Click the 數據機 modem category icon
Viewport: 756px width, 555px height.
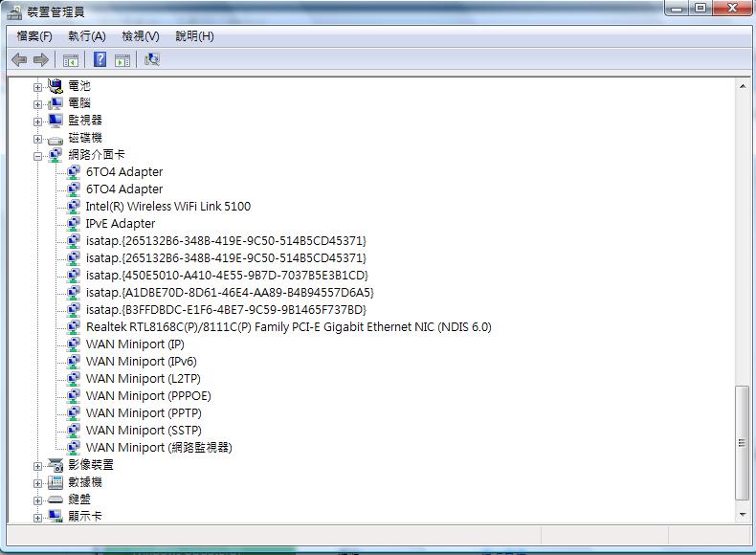pyautogui.click(x=56, y=482)
